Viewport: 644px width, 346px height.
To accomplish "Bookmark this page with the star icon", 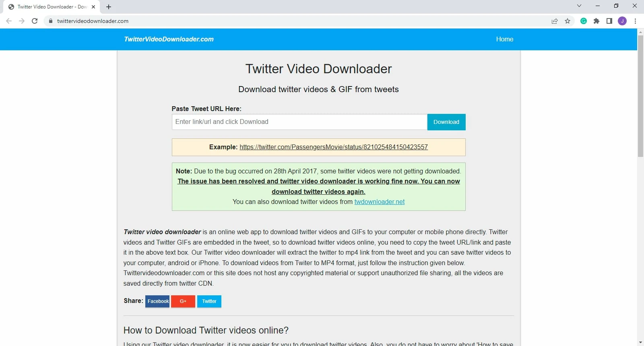I will 568,21.
